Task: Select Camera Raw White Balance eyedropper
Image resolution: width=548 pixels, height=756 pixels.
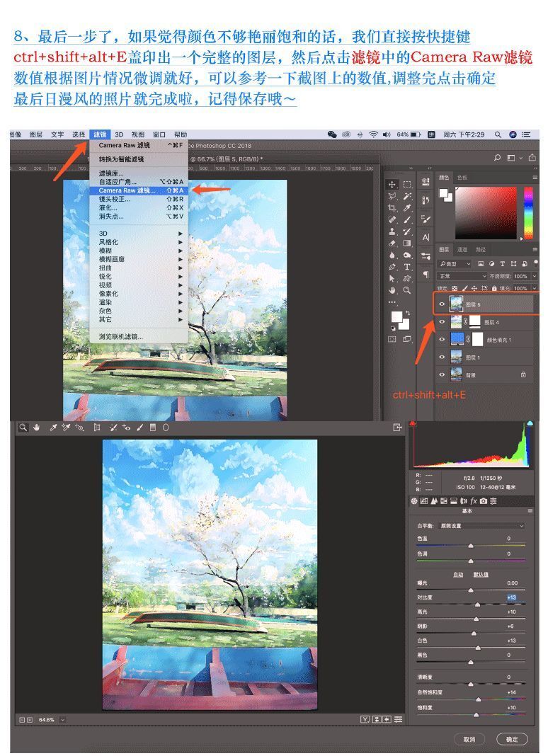Action: coord(53,427)
